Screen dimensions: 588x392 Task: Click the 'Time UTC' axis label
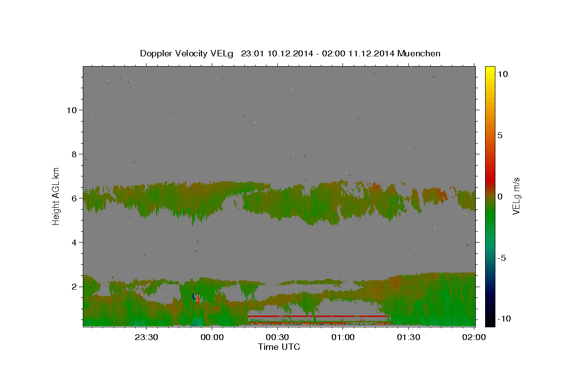(279, 347)
